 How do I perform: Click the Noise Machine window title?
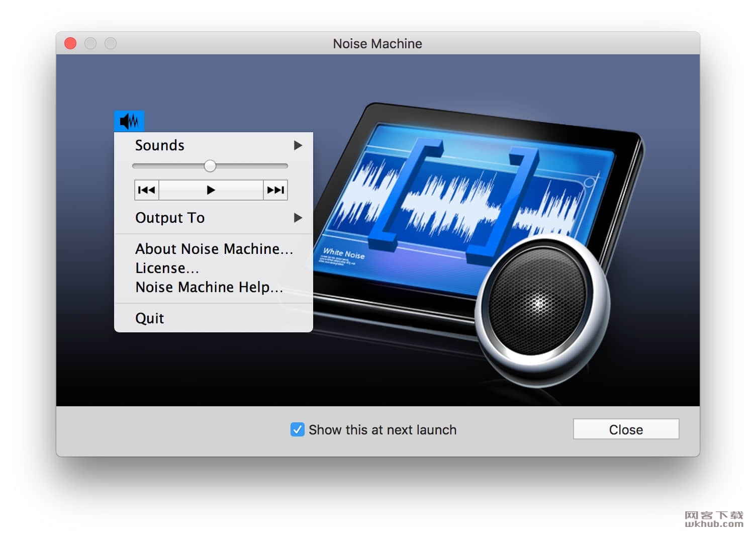point(377,44)
